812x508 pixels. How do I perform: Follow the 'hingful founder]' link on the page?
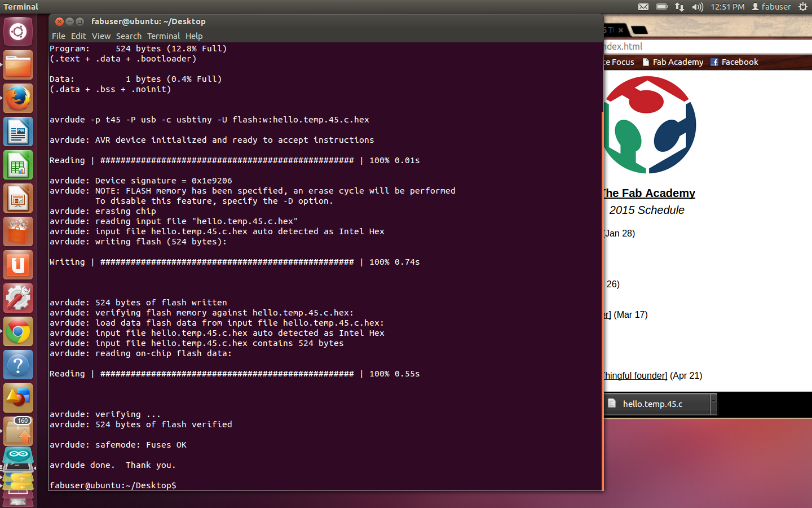point(636,375)
